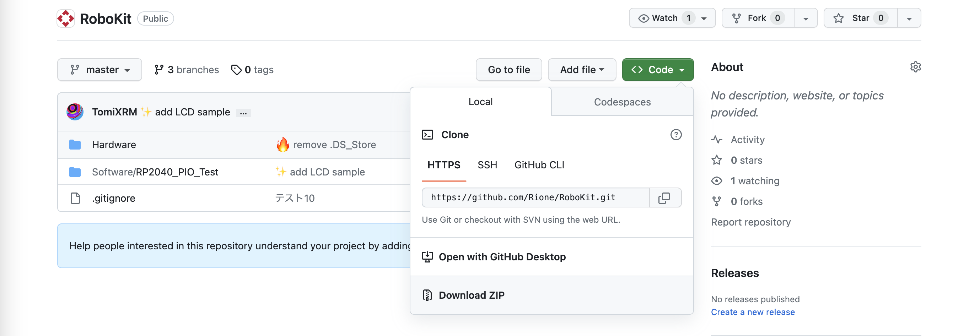Open the Clone help question mark icon

(x=676, y=135)
